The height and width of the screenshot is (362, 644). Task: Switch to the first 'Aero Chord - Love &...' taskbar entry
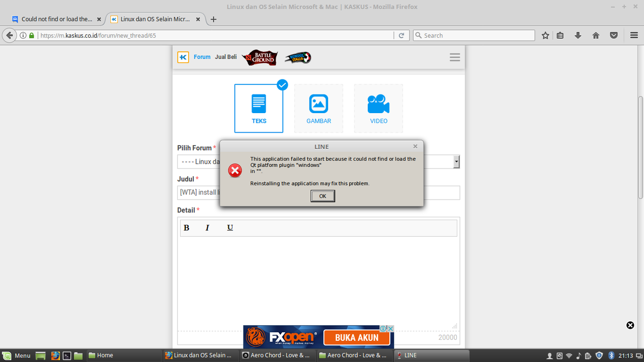pyautogui.click(x=278, y=355)
